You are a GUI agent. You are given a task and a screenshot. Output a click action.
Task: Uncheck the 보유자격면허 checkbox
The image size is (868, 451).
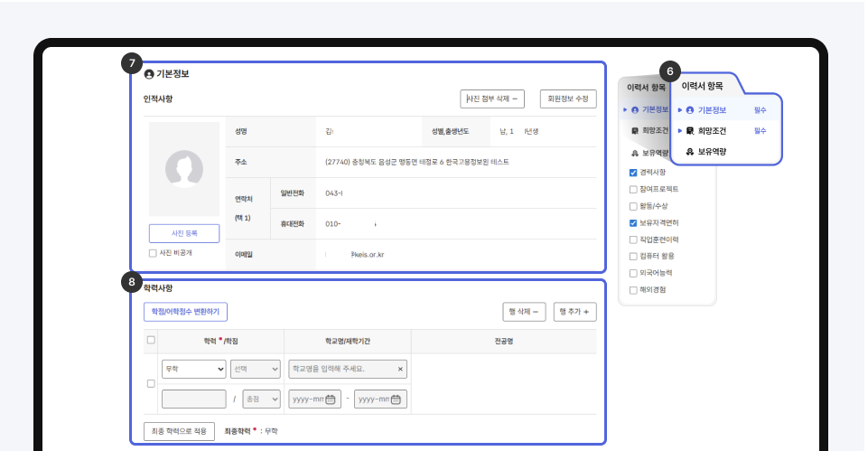633,223
